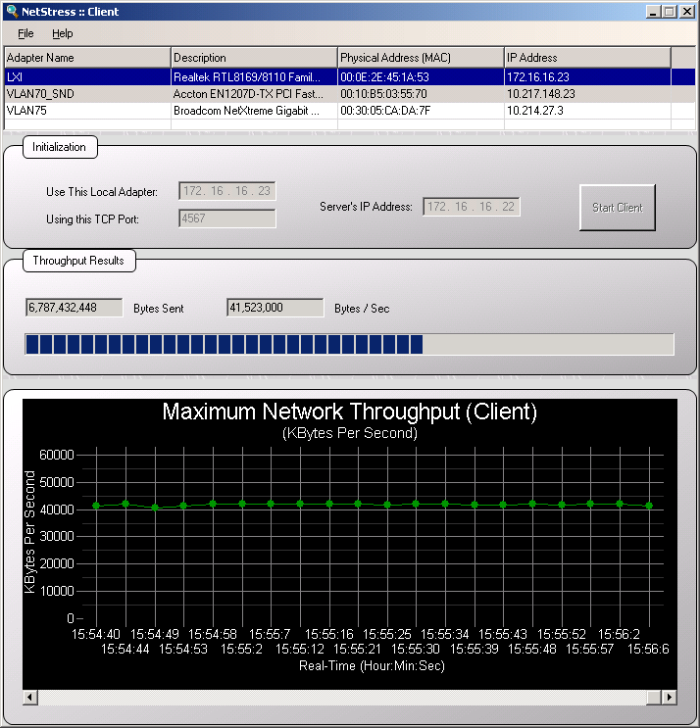The width and height of the screenshot is (700, 728).
Task: Select the VLAN75 adapter row
Action: [x=350, y=111]
